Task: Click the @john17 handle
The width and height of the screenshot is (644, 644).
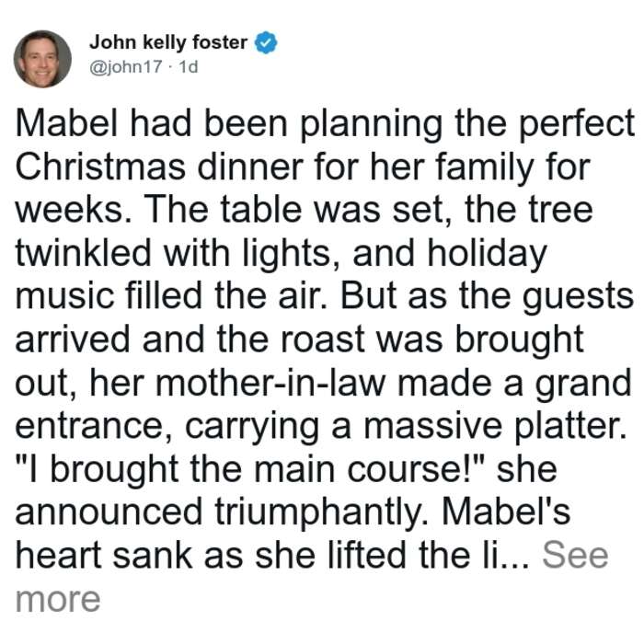Action: click(x=126, y=66)
